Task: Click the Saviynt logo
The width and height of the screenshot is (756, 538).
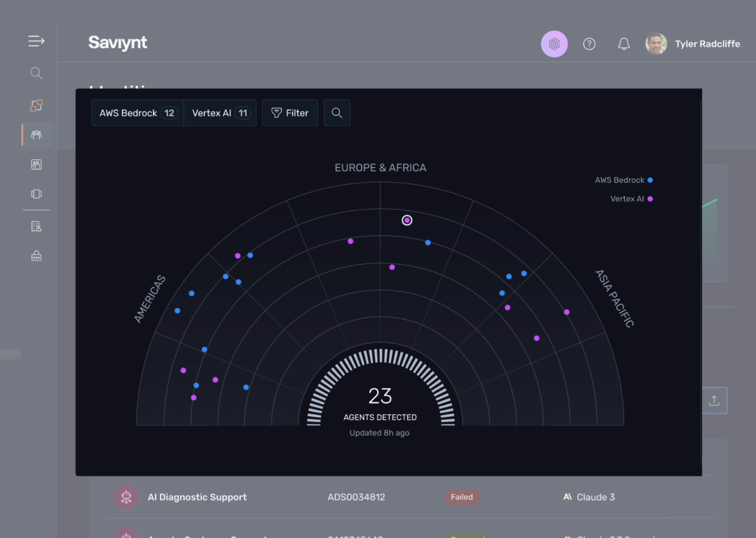Action: [x=117, y=43]
